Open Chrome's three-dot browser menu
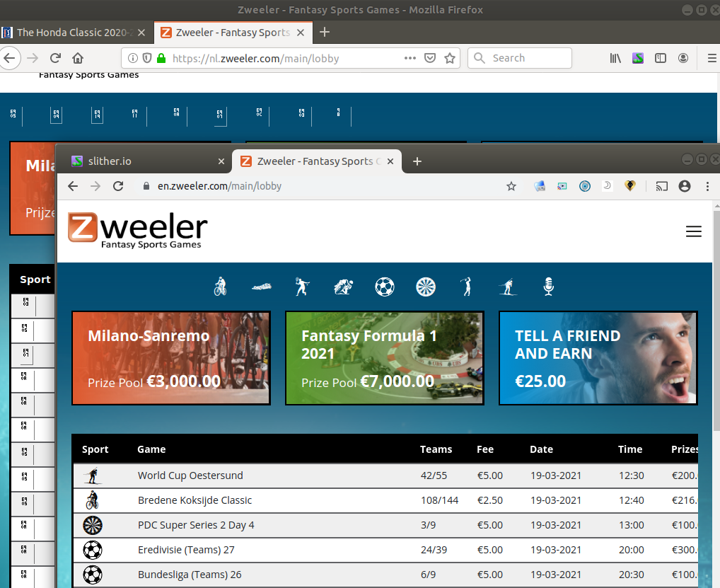Image resolution: width=720 pixels, height=588 pixels. 707,185
